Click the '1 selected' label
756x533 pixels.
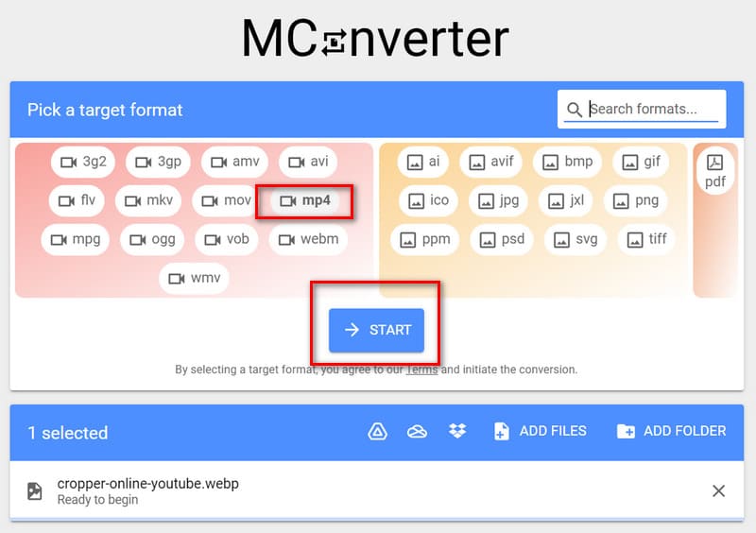(x=68, y=433)
